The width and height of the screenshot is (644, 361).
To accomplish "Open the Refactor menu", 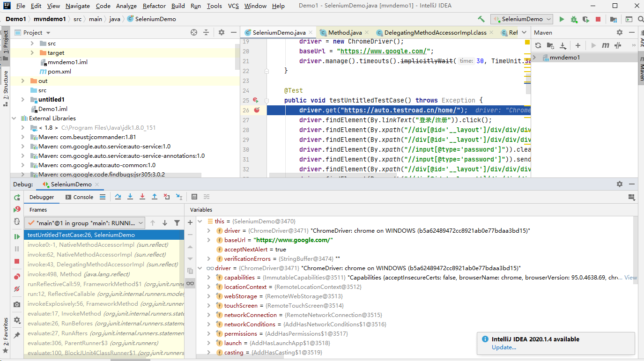I will pos(154,6).
